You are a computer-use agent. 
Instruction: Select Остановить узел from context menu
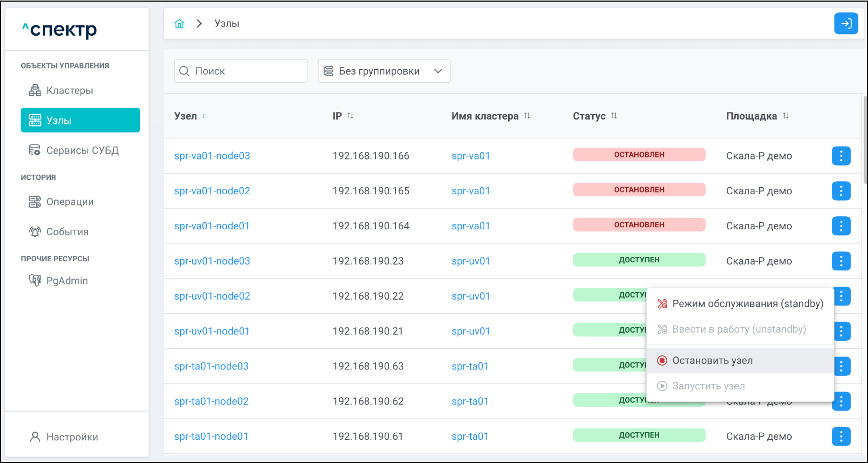712,361
